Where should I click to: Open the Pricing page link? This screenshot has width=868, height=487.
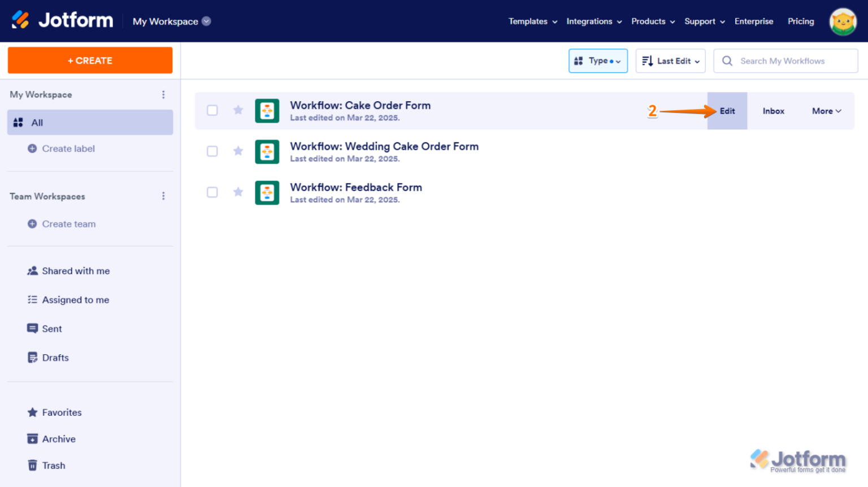(x=801, y=21)
